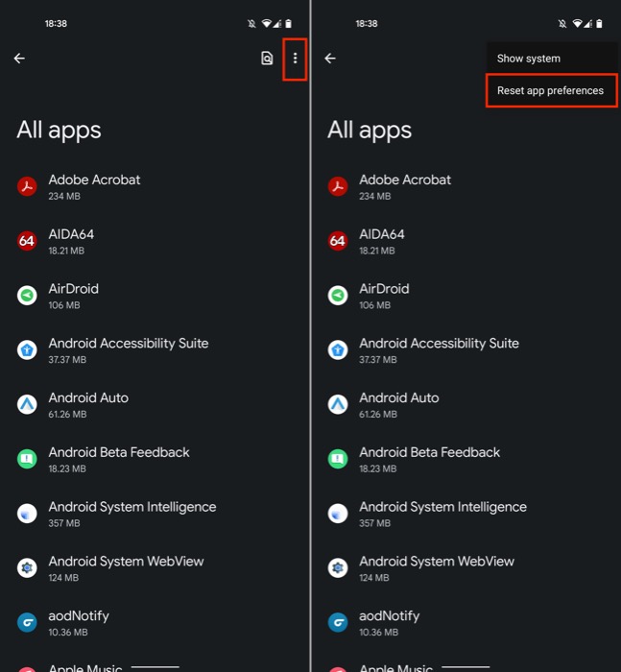This screenshot has height=672, width=621.
Task: Tap the 18.21 MB size in the left screen
Action: pos(66,251)
